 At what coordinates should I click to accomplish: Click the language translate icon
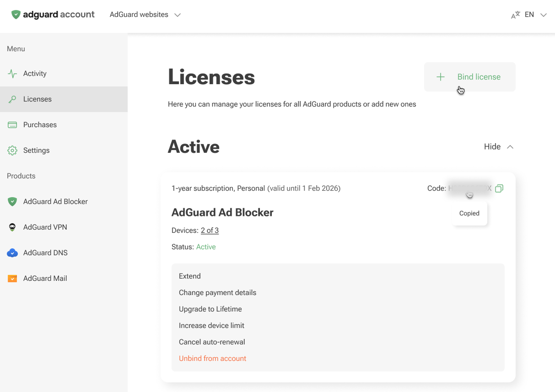coord(516,15)
